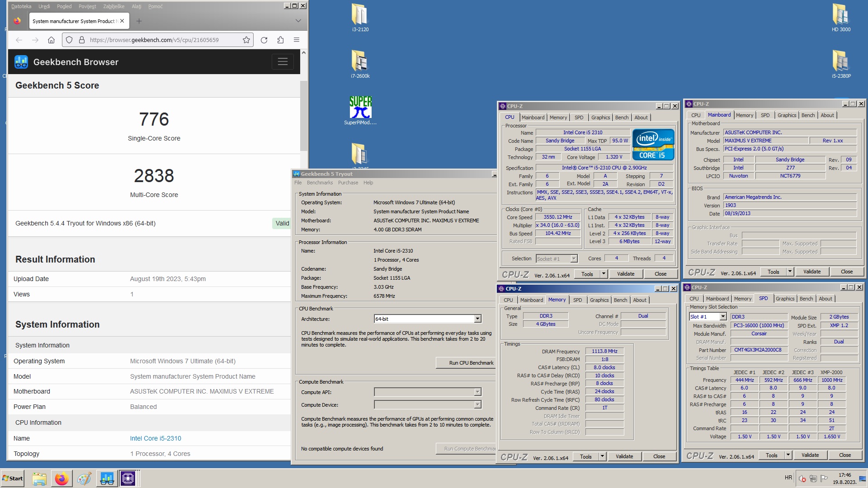Reload the Geekbench result page
Screen dimensions: 868x488
pyautogui.click(x=264, y=40)
